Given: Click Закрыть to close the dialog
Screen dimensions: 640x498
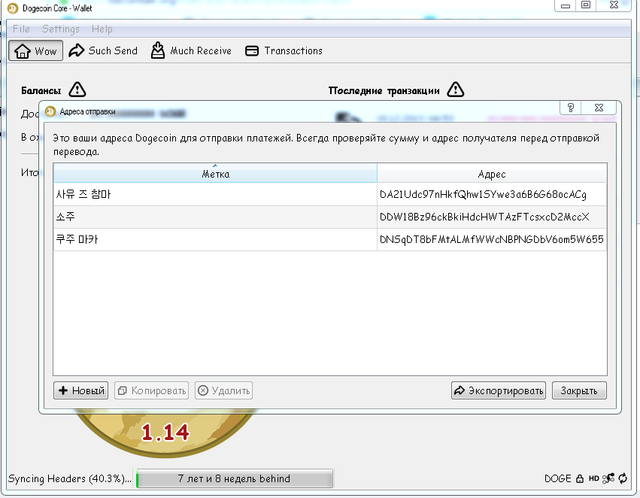Looking at the screenshot, I should 579,391.
